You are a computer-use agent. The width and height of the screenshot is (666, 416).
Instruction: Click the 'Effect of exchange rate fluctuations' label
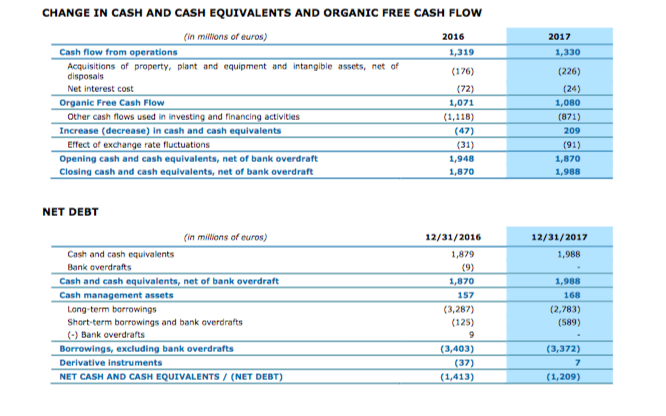pyautogui.click(x=138, y=145)
